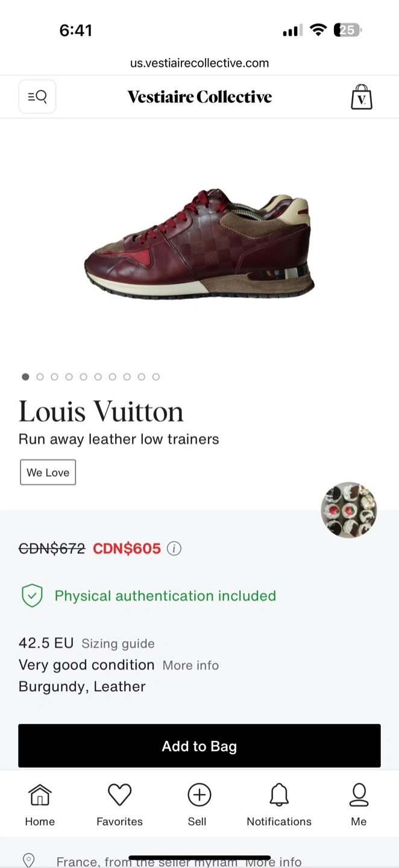The height and width of the screenshot is (868, 399).
Task: Open the Sizing guide link
Action: [118, 644]
